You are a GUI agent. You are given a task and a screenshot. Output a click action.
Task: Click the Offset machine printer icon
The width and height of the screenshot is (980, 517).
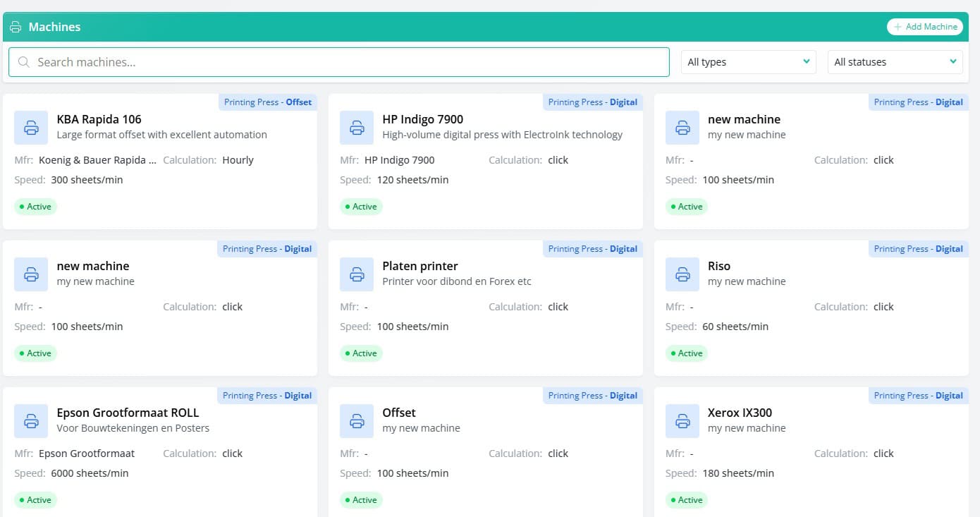(357, 421)
